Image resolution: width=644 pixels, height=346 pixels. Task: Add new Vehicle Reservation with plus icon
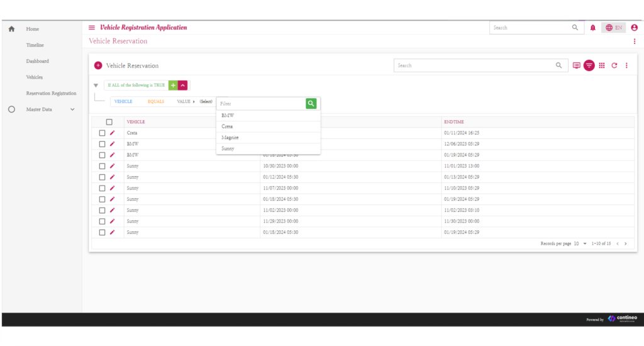98,65
